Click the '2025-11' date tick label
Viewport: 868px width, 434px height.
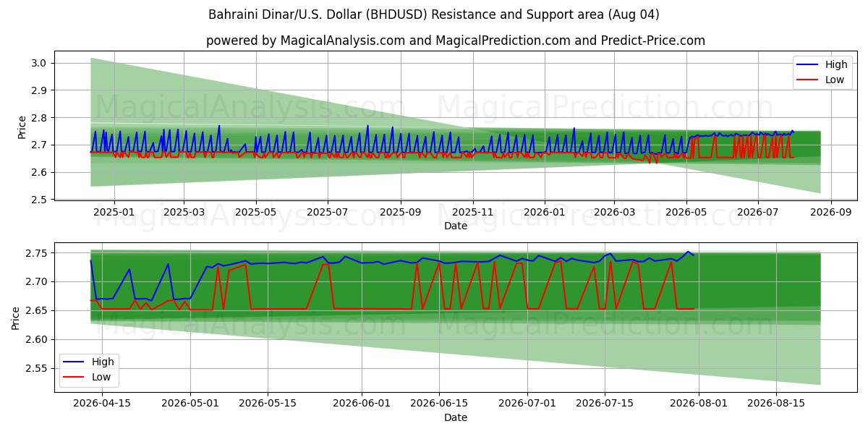[473, 213]
